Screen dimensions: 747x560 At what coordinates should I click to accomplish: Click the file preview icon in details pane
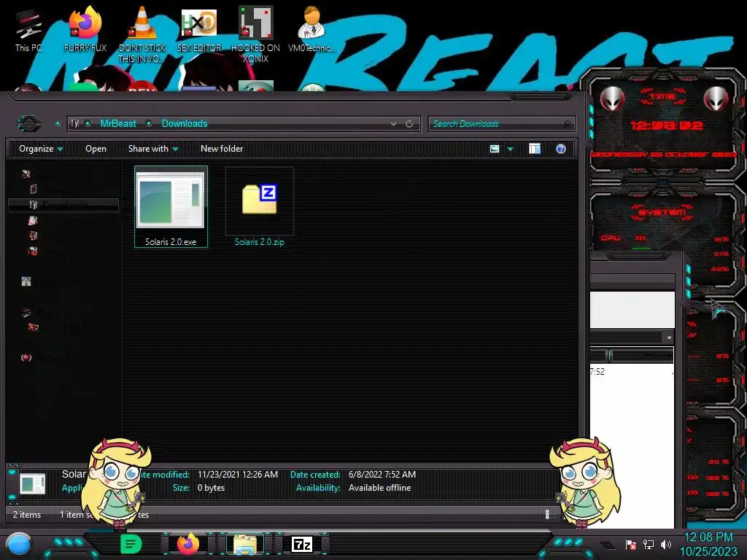click(32, 483)
